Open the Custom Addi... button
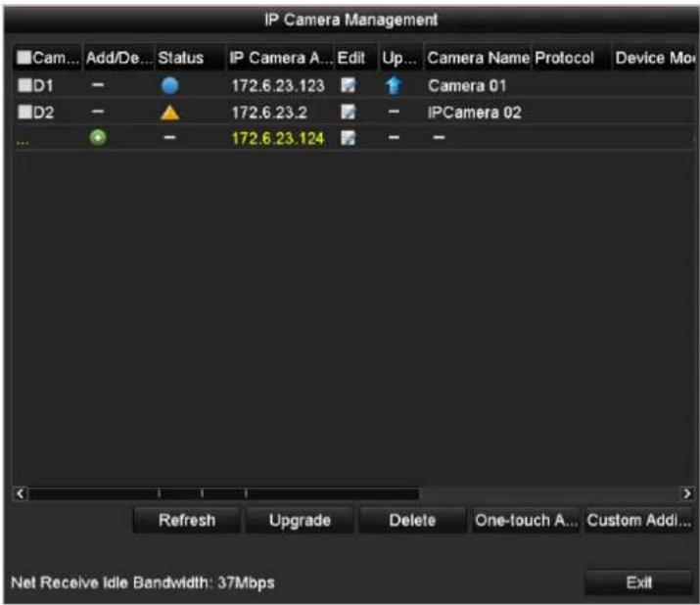This screenshot has height=605, width=700. click(x=639, y=520)
